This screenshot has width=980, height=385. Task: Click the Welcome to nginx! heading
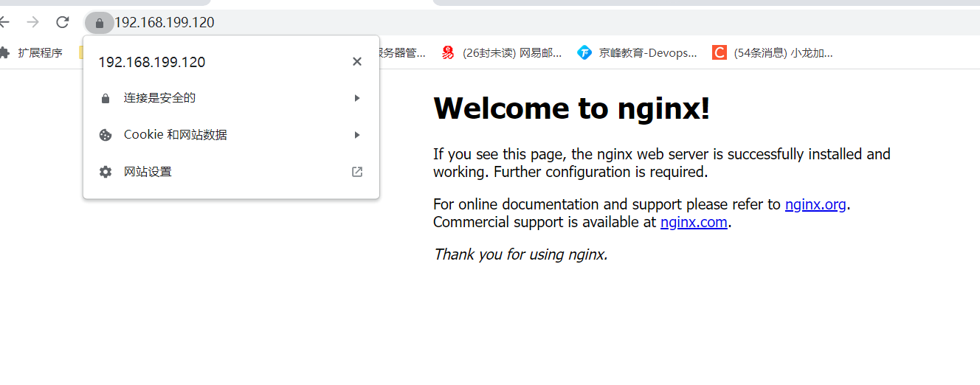[572, 108]
